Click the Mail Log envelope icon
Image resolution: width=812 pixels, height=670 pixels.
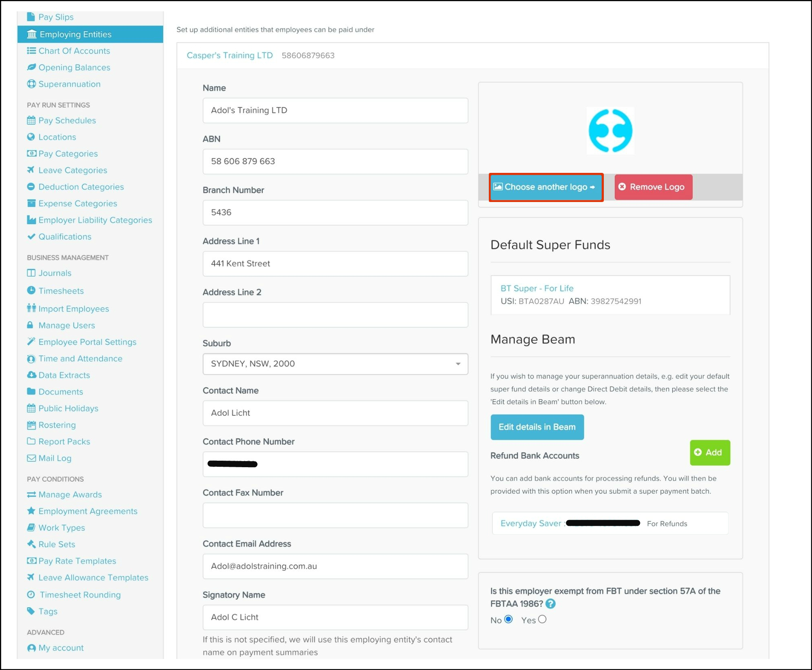31,458
